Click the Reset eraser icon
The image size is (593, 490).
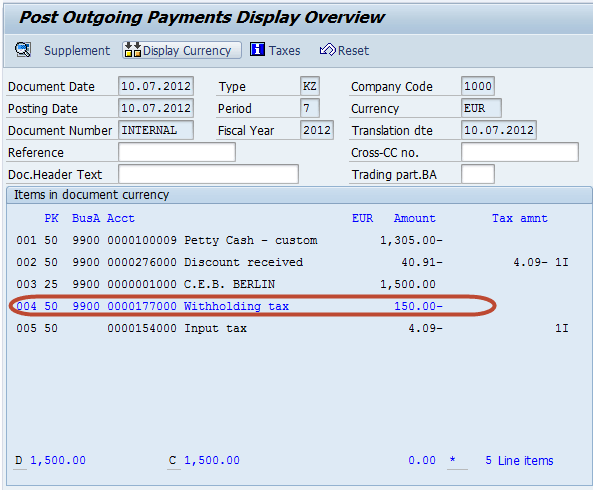[328, 50]
